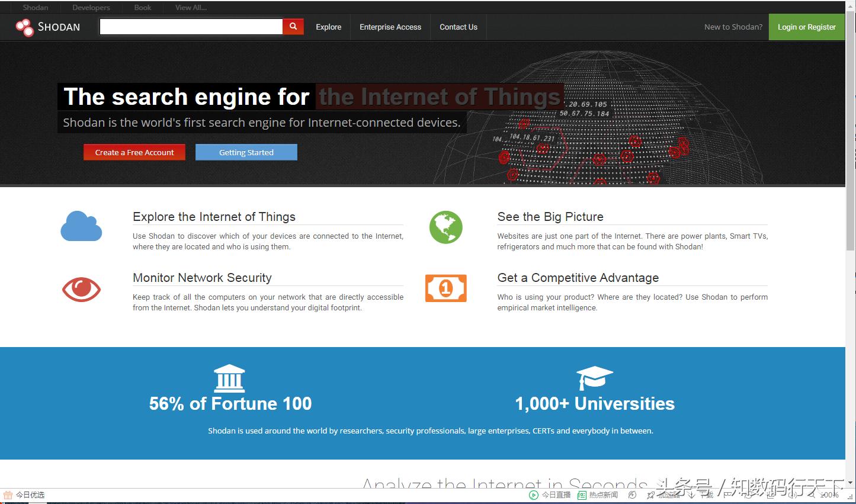Click the Getting Started button
Image resolution: width=856 pixels, height=504 pixels.
coord(246,152)
